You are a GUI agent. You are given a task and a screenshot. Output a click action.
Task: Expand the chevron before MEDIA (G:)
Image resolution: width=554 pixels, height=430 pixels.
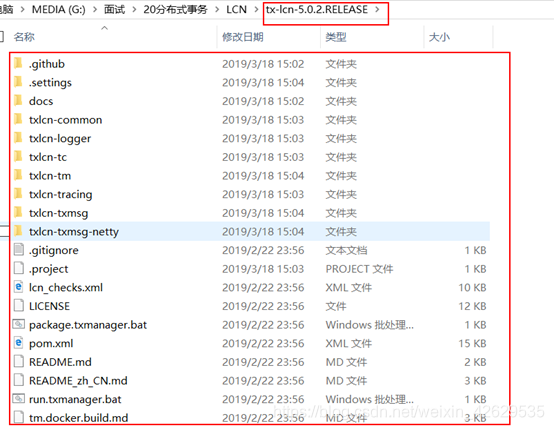click(x=23, y=10)
